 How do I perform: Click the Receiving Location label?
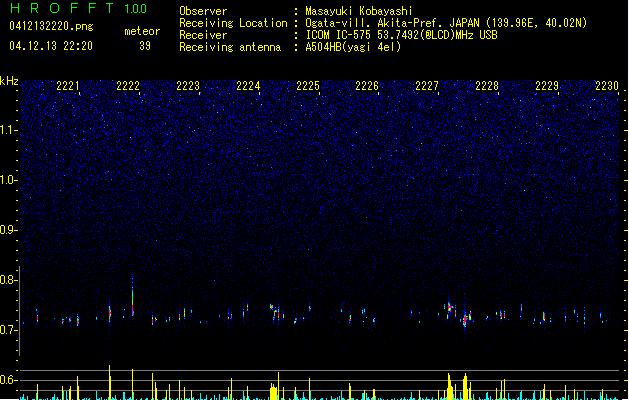(x=233, y=23)
